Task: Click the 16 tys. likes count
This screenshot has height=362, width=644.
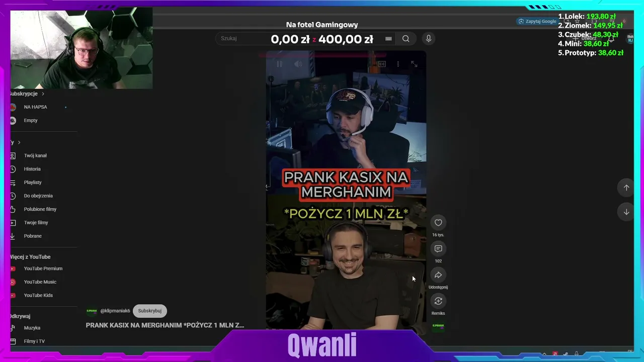Action: pyautogui.click(x=438, y=235)
